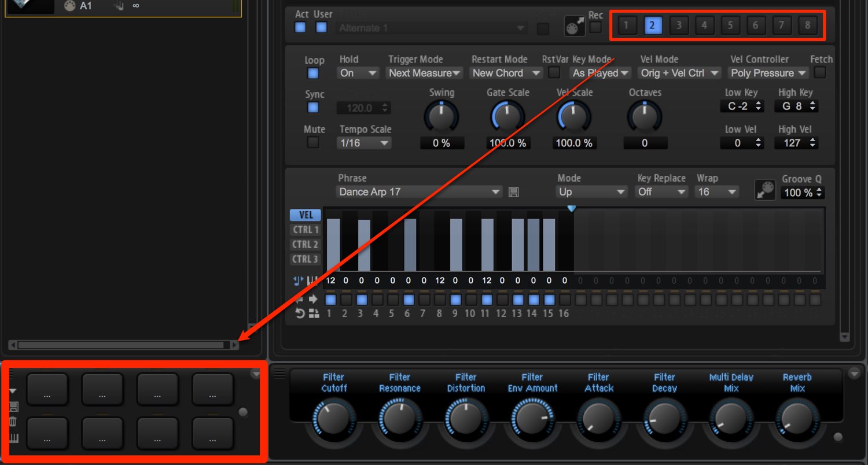The height and width of the screenshot is (465, 868).
Task: Select the CTRL 2 tab
Action: (x=306, y=244)
